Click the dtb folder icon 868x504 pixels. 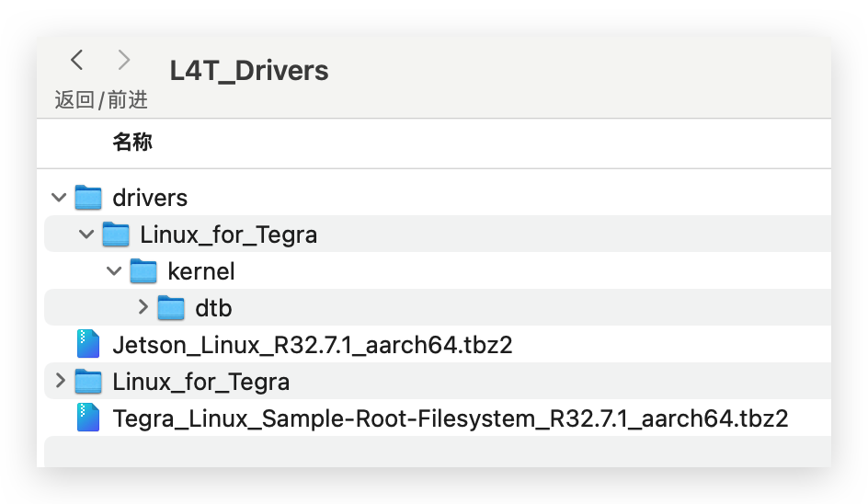[x=171, y=308]
